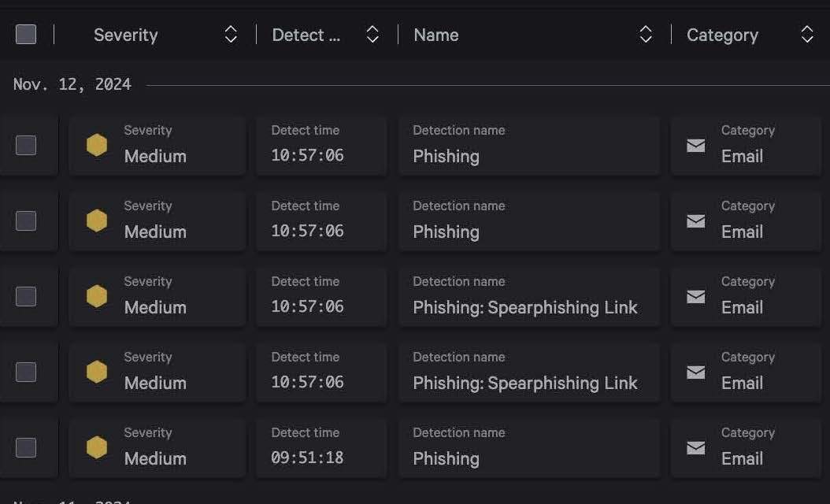The height and width of the screenshot is (504, 830).
Task: Sort by detect time using its header arrows
Action: pos(372,35)
